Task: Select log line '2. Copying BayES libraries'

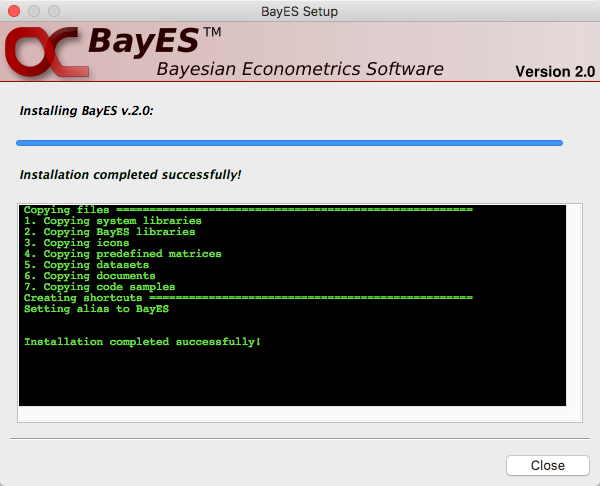Action: pyautogui.click(x=109, y=232)
